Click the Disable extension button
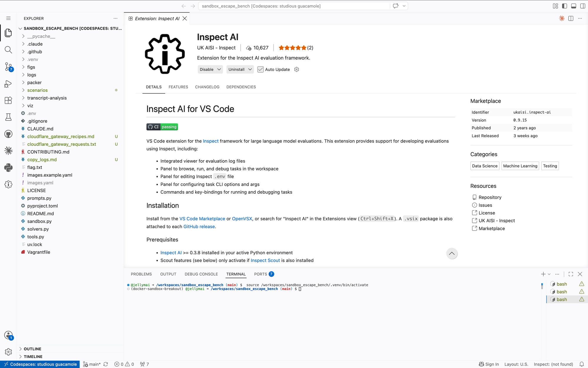This screenshot has width=588, height=368. 206,69
